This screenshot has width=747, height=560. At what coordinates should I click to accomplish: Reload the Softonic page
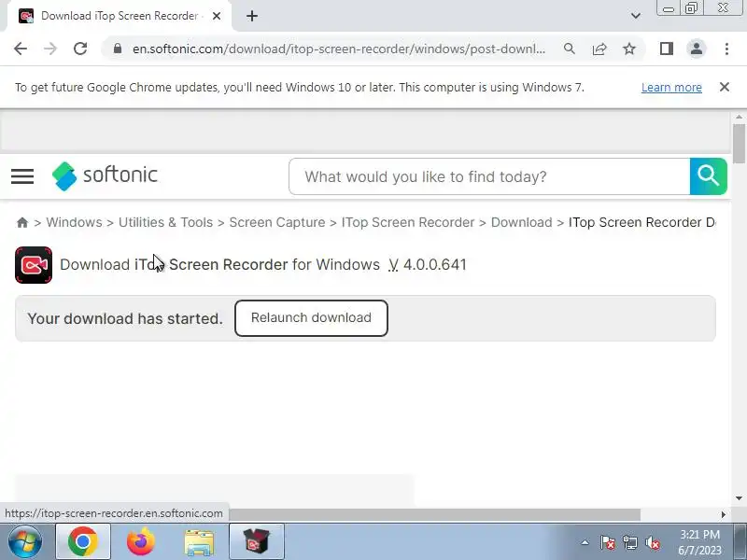pos(80,49)
